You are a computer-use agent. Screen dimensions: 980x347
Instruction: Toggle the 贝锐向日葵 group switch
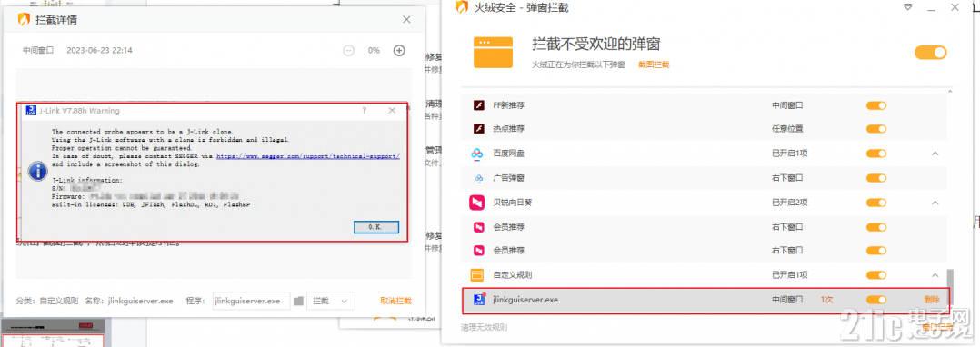click(x=876, y=203)
